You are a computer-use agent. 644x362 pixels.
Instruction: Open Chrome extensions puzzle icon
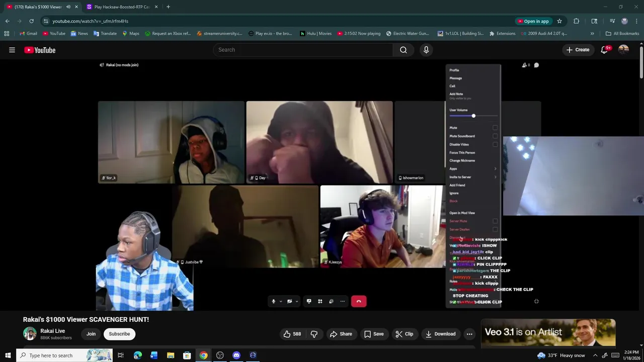click(x=577, y=21)
